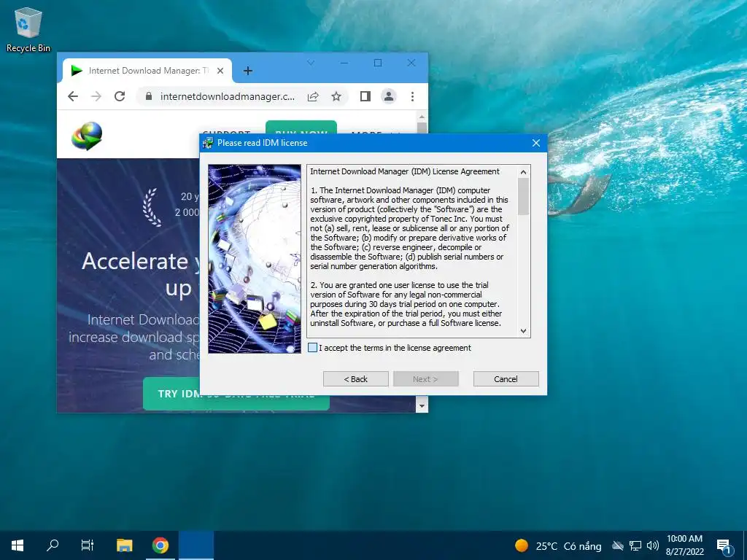Click the 'Accelerate' headline on website

tap(135, 262)
